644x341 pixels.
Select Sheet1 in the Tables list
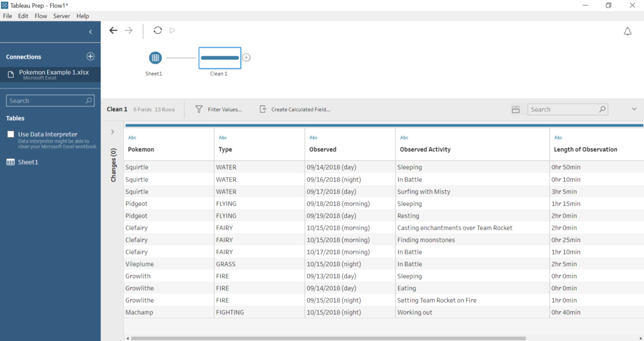28,162
